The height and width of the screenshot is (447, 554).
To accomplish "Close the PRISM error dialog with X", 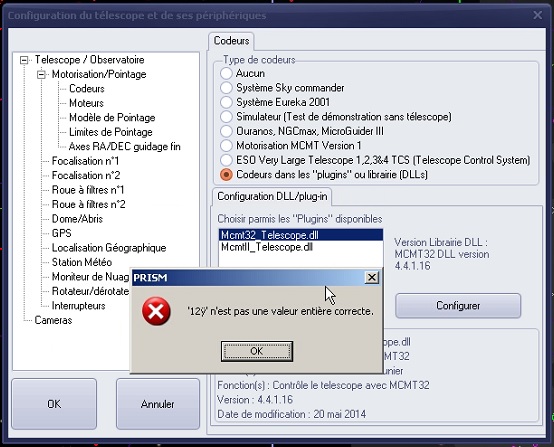I will (372, 278).
